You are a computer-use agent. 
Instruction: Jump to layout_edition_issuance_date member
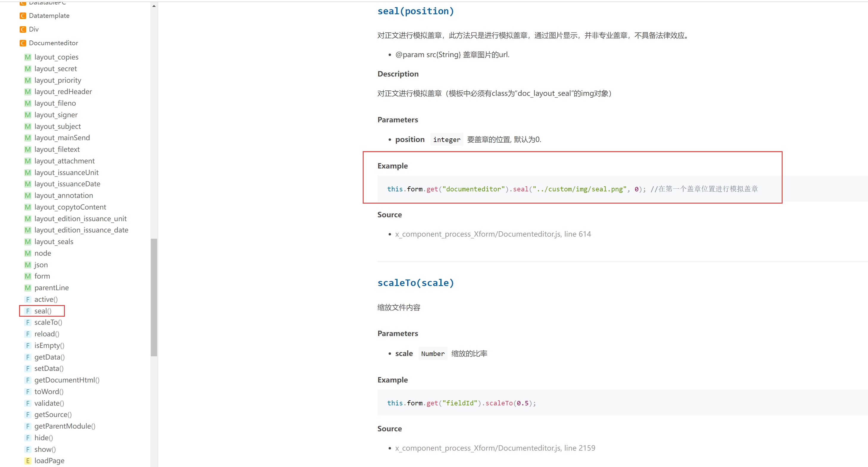click(81, 230)
